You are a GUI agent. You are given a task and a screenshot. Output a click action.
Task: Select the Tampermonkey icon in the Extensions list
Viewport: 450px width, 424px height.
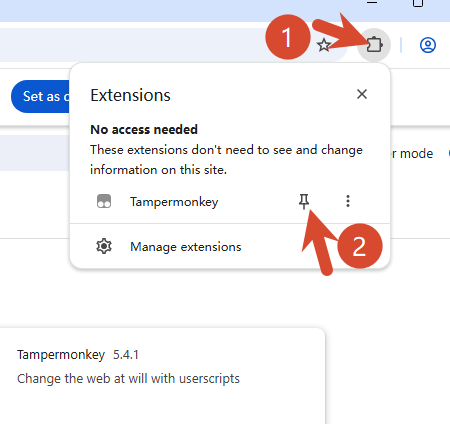click(104, 201)
